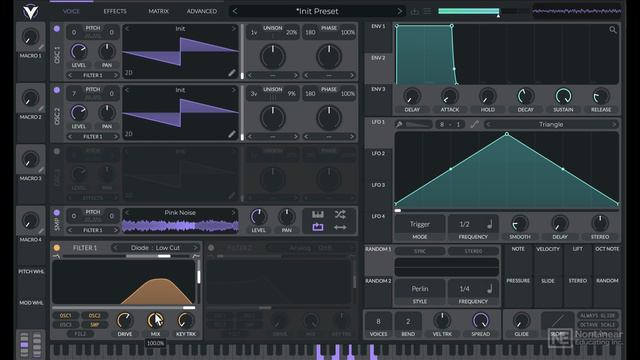Toggle sampler random phase shuffle icon
640x360 pixels.
340,214
